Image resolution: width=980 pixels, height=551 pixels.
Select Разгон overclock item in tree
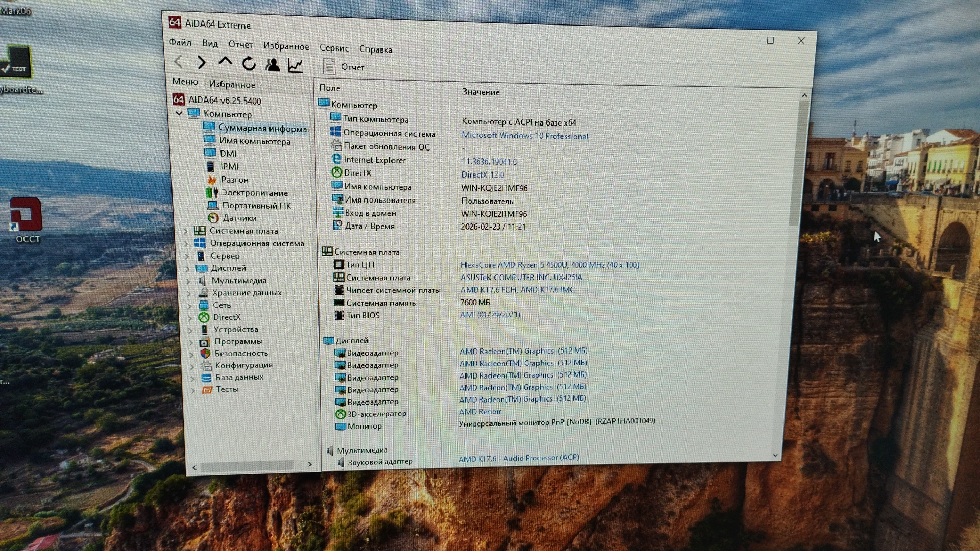[234, 180]
